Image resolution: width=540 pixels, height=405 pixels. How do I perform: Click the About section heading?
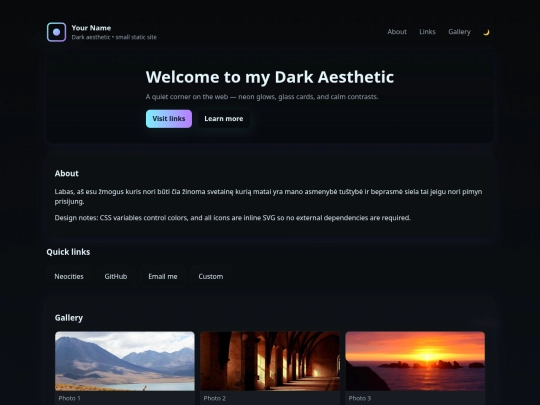(x=66, y=174)
